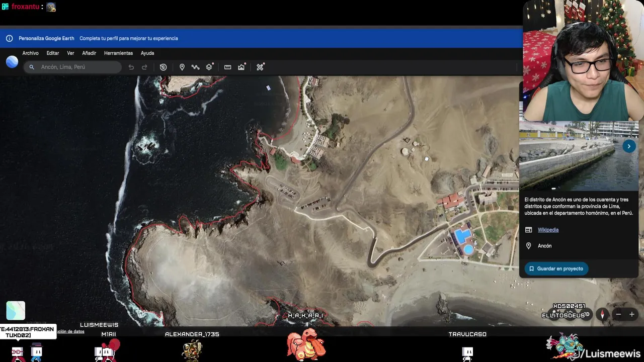Open the stacked layers tool
The height and width of the screenshot is (362, 644).
click(210, 67)
